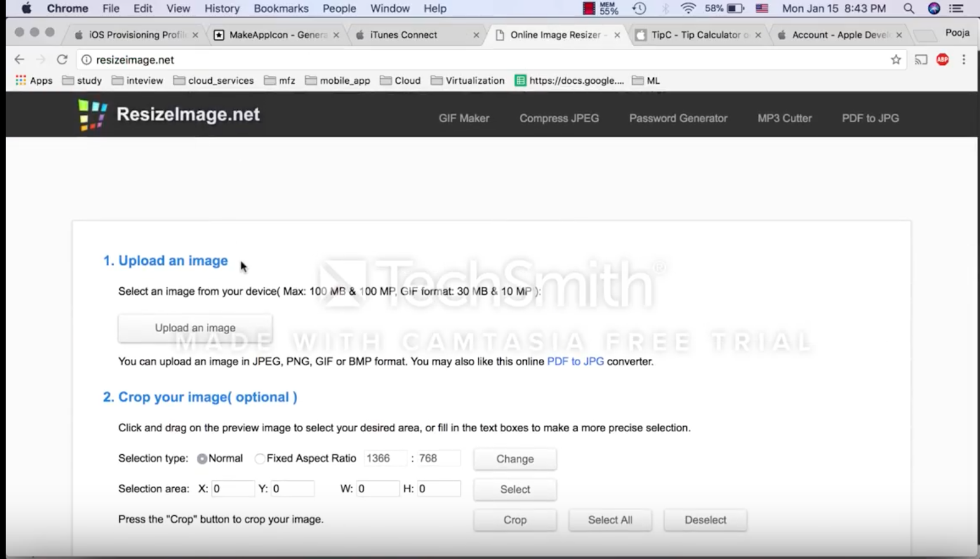980x559 pixels.
Task: Click the Change button
Action: tap(515, 459)
